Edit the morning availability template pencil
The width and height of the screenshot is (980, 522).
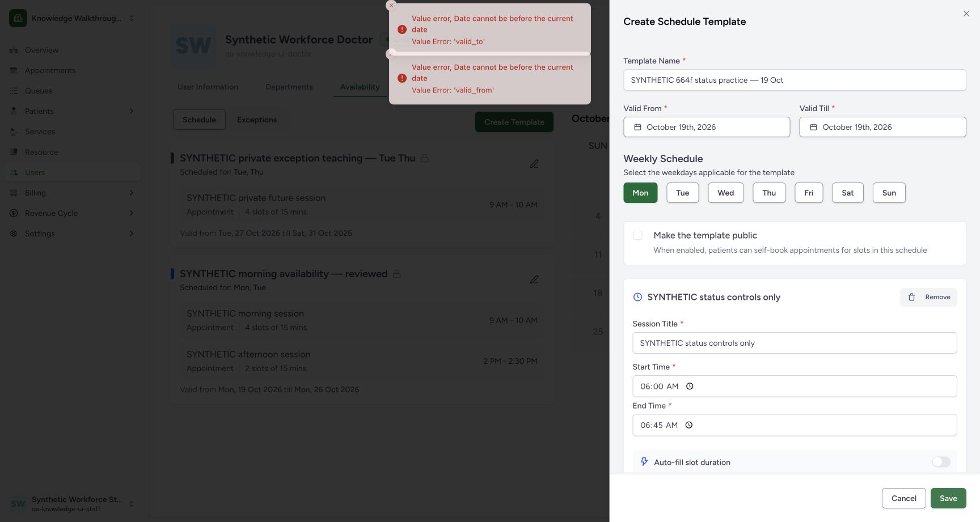(534, 279)
